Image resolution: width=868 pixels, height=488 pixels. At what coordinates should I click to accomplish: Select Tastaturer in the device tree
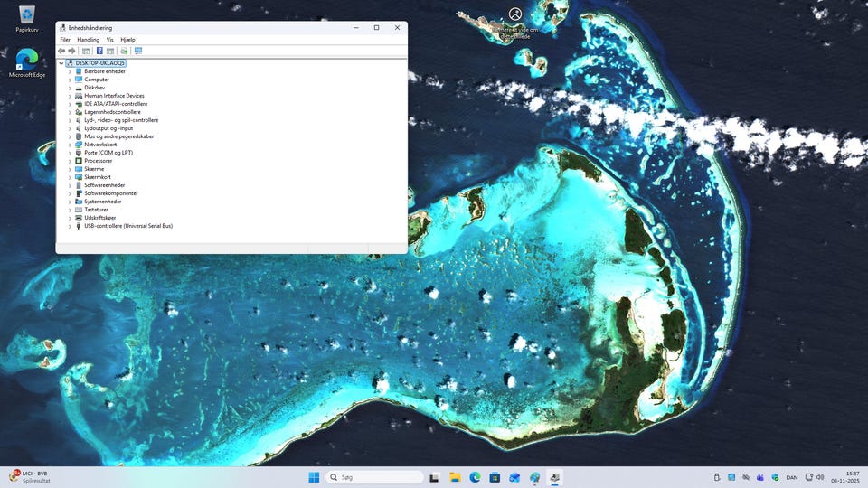[96, 210]
